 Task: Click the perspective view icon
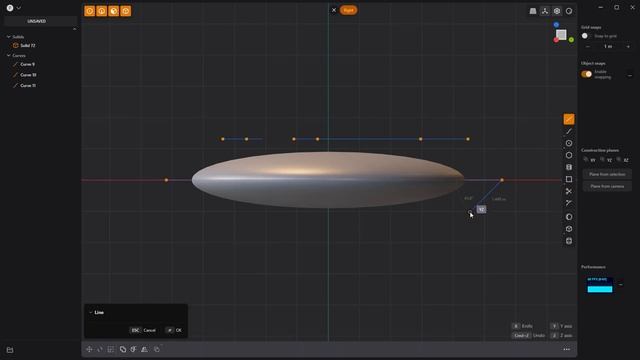533,11
